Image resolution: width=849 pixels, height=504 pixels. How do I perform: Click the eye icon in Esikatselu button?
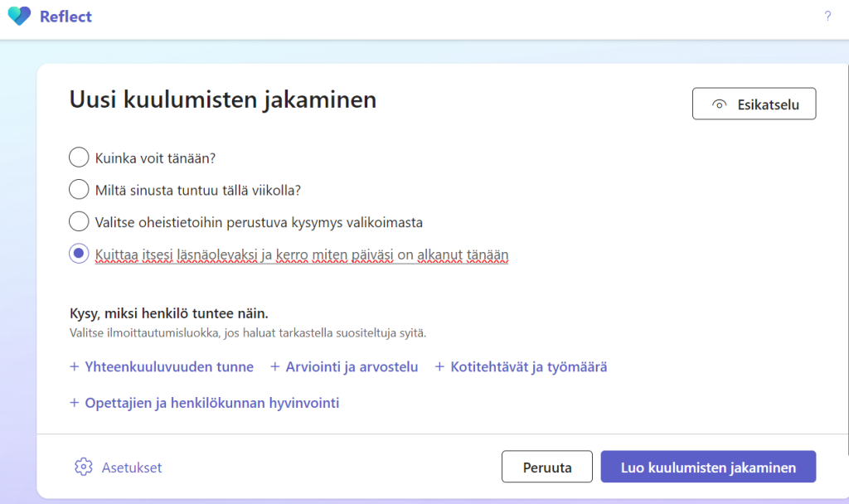(719, 104)
